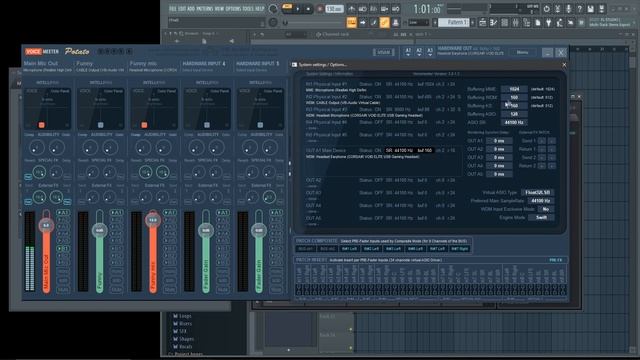640x360 pixels.
Task: Click PRE FX in Patch Insert section
Action: click(x=556, y=260)
